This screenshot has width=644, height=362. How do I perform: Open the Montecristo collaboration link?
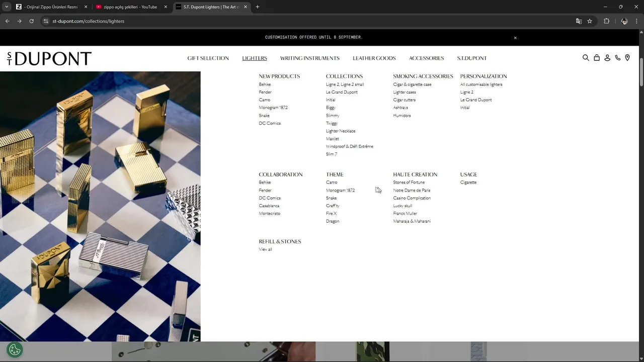click(x=270, y=214)
